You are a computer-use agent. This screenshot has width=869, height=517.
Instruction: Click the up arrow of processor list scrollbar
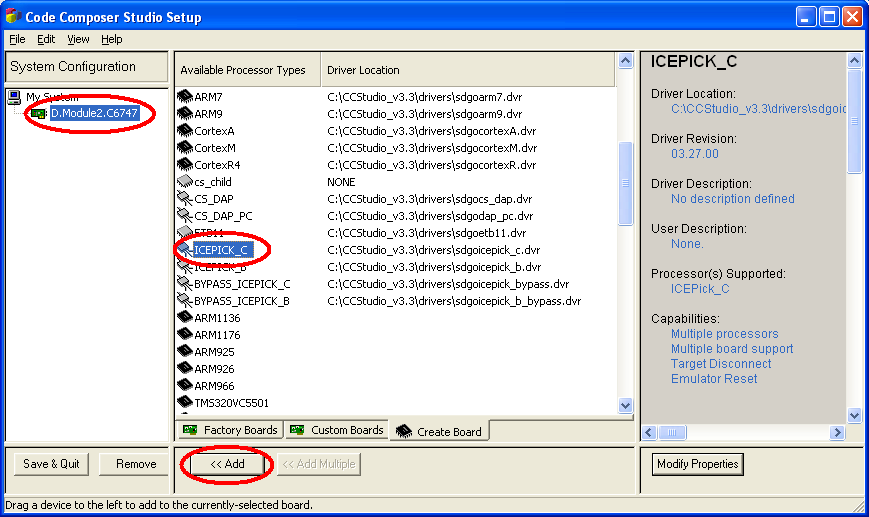click(x=625, y=60)
